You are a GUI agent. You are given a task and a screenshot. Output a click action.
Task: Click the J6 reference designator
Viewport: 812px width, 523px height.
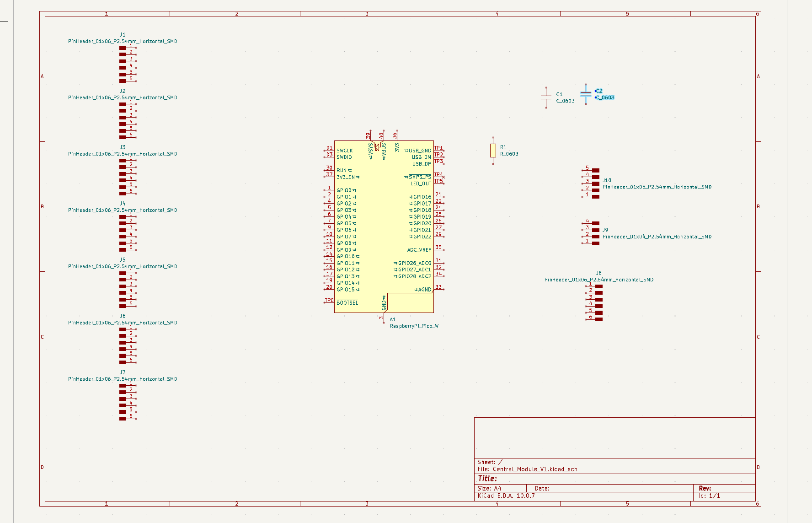[123, 316]
